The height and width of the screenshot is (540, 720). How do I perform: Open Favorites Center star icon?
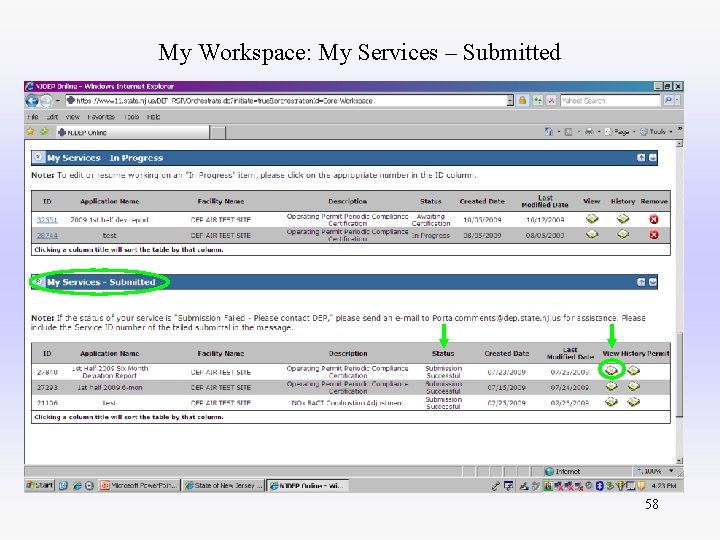pos(31,132)
